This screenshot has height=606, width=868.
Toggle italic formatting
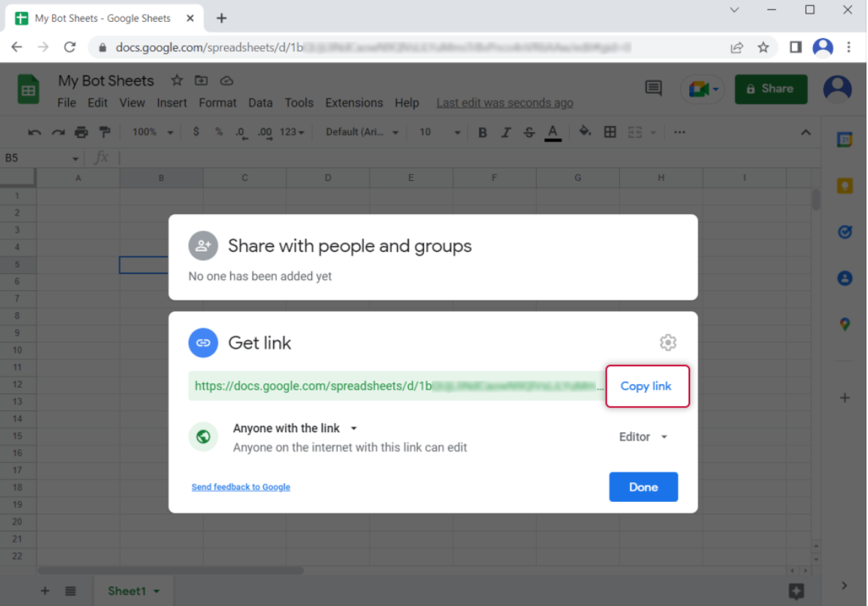[x=505, y=133]
